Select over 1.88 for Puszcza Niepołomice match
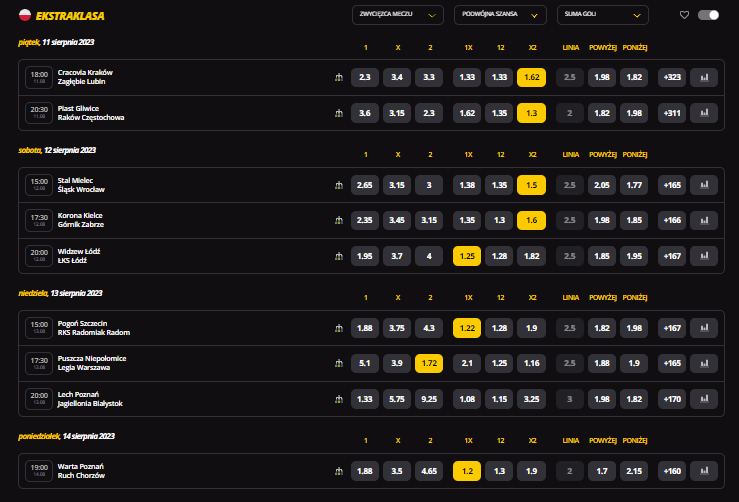The image size is (739, 502). (x=602, y=363)
